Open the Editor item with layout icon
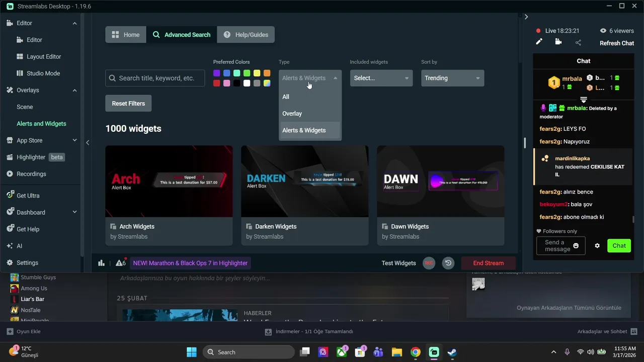The height and width of the screenshot is (362, 644). [29, 40]
